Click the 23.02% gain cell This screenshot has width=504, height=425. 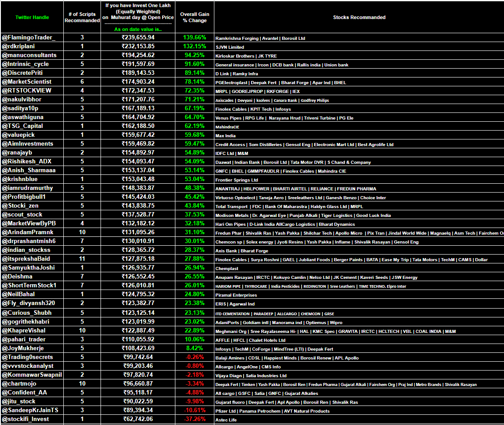point(194,321)
